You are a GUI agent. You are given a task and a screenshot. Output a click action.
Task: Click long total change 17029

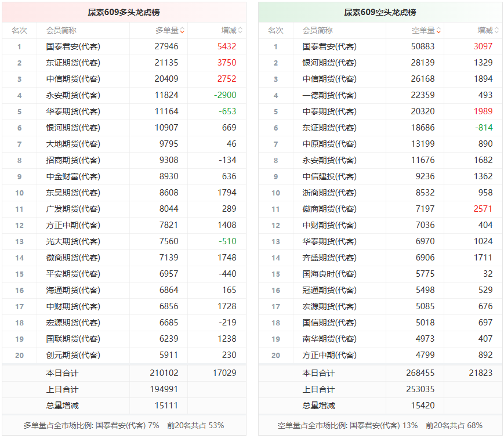tap(224, 373)
